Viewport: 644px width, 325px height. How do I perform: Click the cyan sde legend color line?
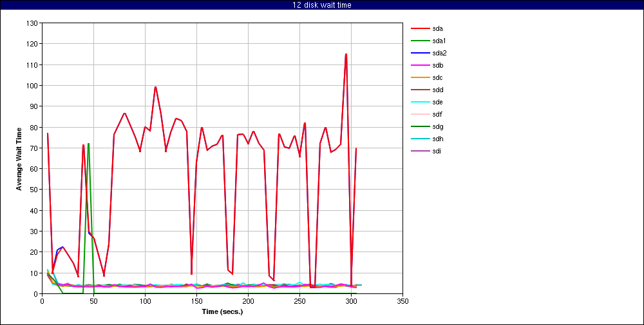click(x=420, y=102)
